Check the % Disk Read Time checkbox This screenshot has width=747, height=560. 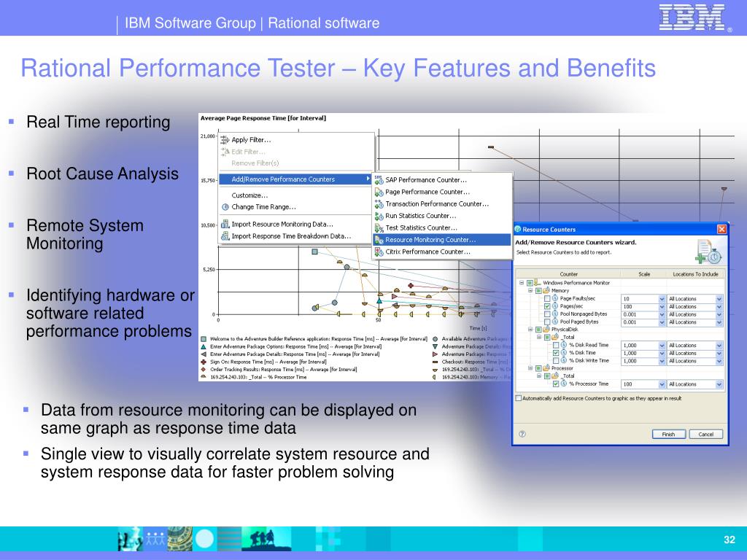point(556,345)
